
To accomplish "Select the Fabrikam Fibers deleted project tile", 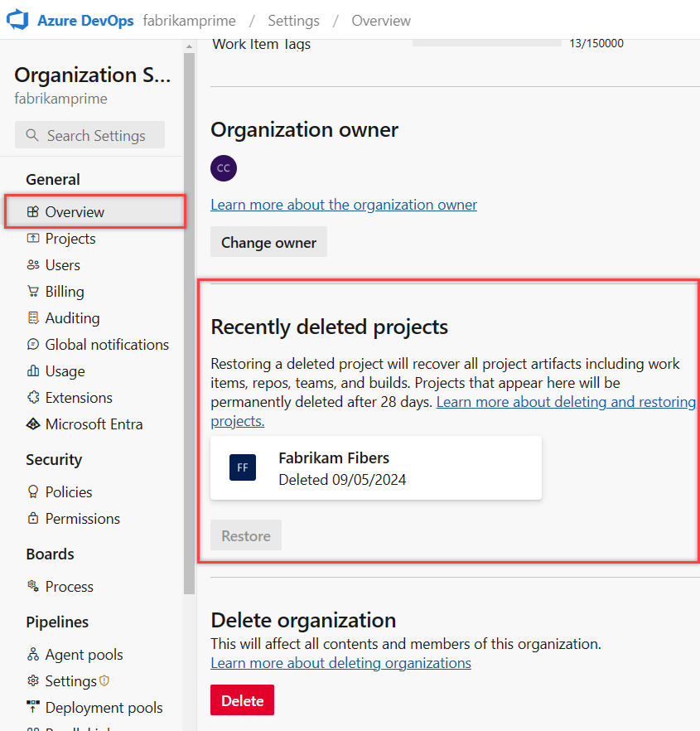I will tap(375, 467).
